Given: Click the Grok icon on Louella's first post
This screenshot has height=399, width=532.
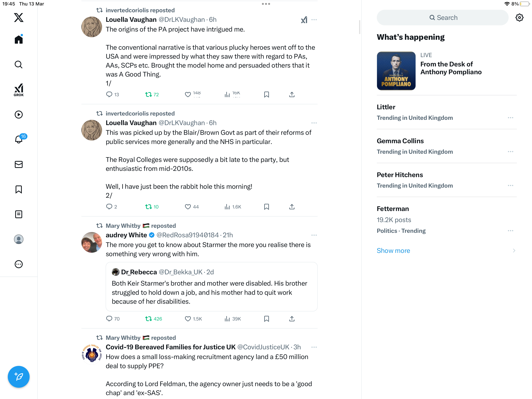Looking at the screenshot, I should [x=304, y=20].
